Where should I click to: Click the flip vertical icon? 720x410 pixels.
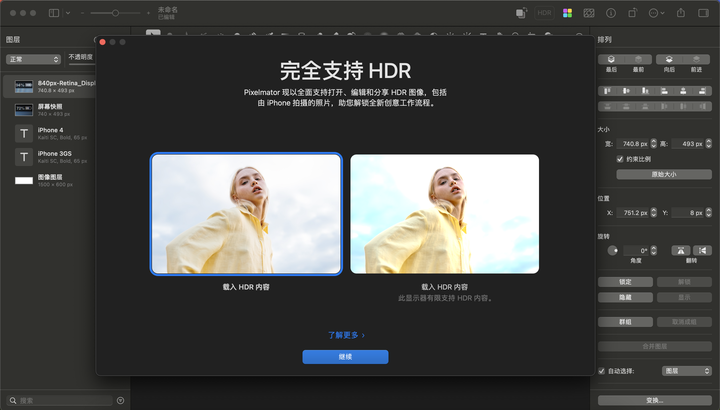(x=702, y=250)
